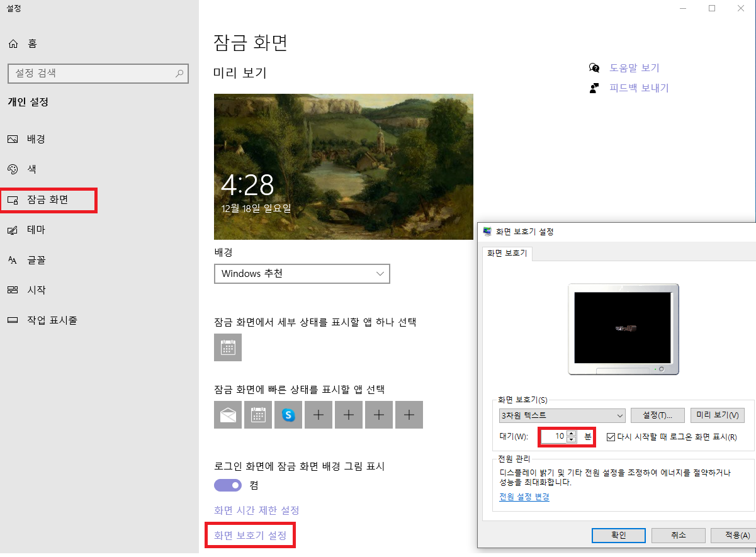The width and height of the screenshot is (756, 557).
Task: Click the help chat icon beside 도움말 보기
Action: (x=594, y=68)
